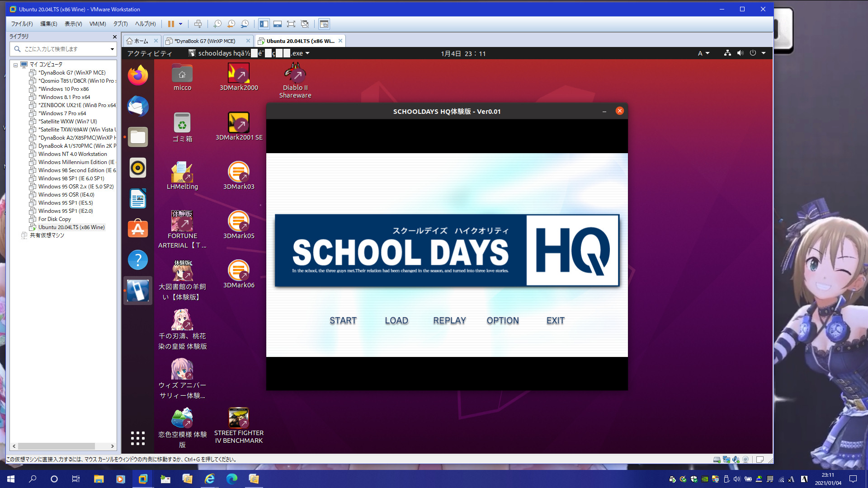Launch Thunderbird from the Ubuntu dock
Image resolution: width=868 pixels, height=488 pixels.
pos(138,106)
